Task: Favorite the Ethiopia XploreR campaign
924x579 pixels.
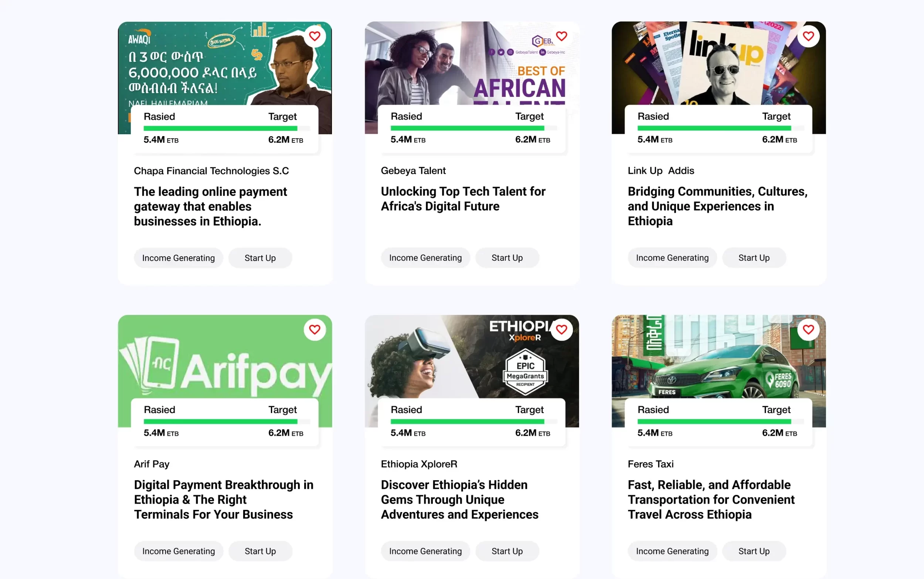Action: point(561,330)
